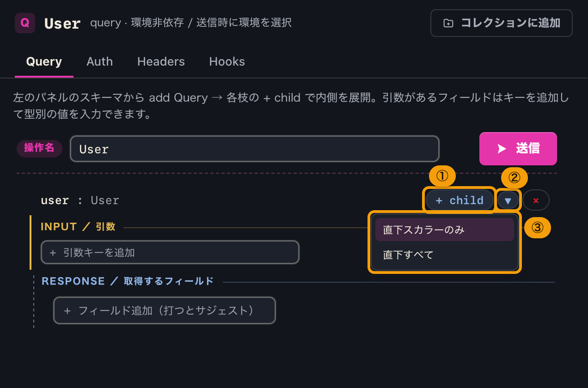Add a child with + child button
Viewport: 588px width, 388px height.
point(459,200)
